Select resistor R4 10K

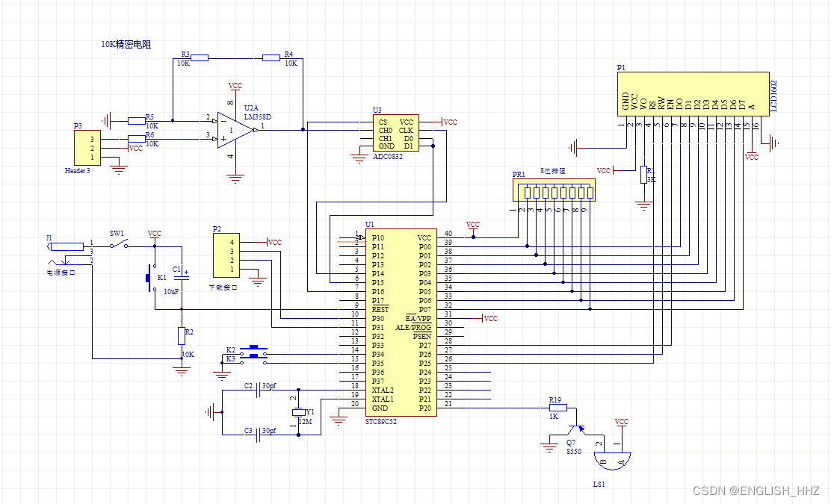tap(271, 57)
